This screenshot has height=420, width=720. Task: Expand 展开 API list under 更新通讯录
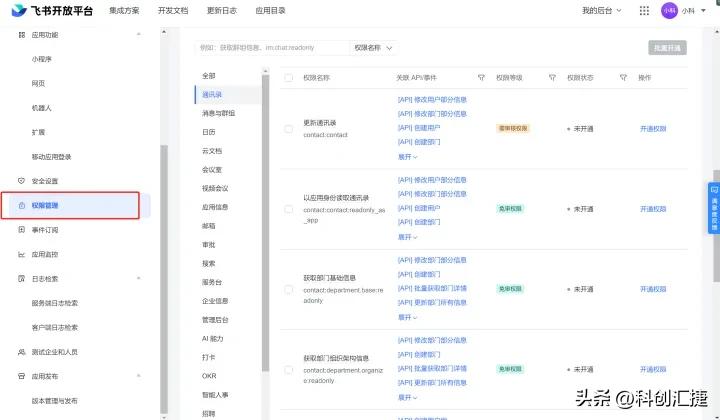(408, 157)
